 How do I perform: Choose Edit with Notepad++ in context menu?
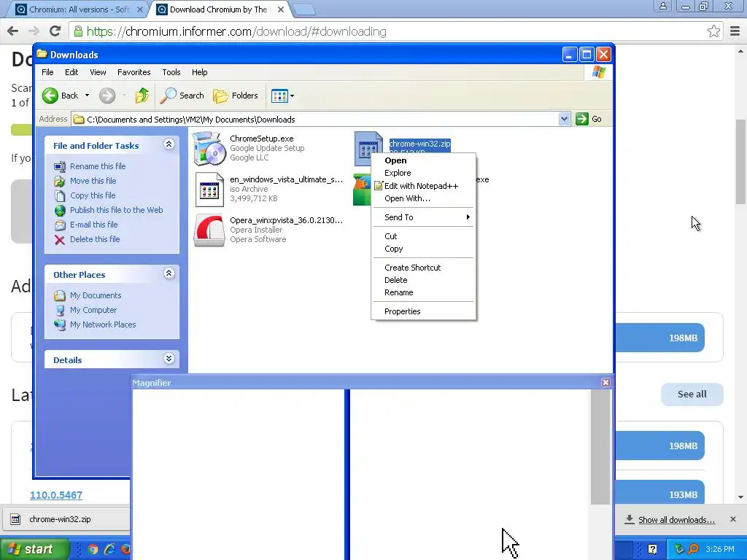pyautogui.click(x=424, y=186)
